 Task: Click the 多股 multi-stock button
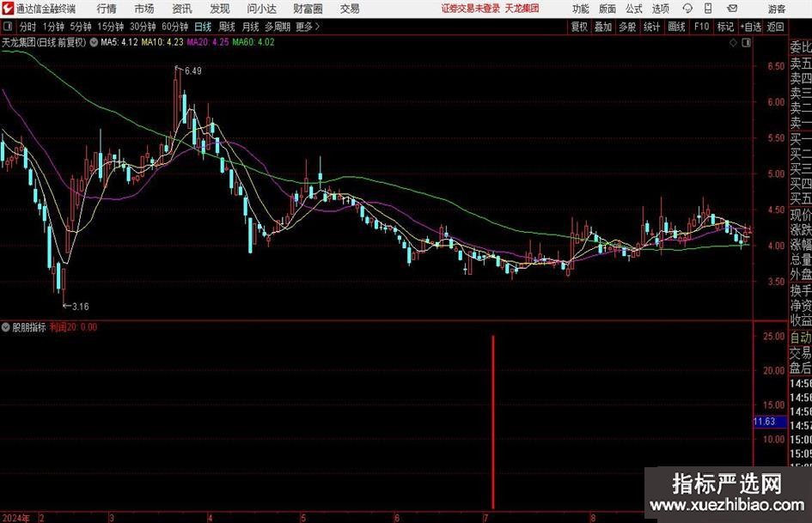(627, 27)
